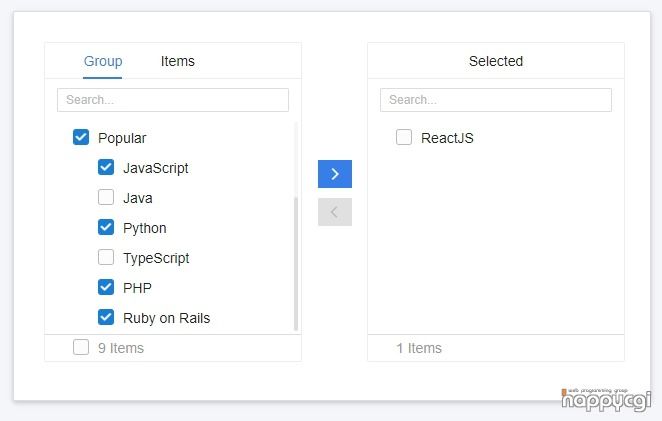Focus the left panel Search field
This screenshot has height=421, width=662.
pyautogui.click(x=173, y=100)
